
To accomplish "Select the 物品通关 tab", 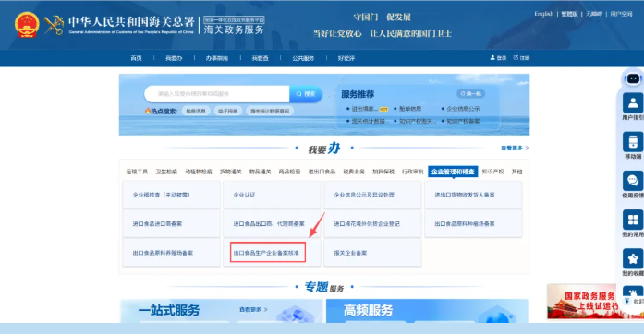I will point(260,172).
